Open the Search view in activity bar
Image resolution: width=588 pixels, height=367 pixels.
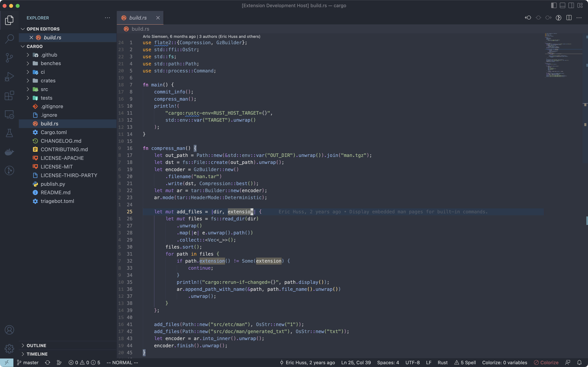pos(9,39)
